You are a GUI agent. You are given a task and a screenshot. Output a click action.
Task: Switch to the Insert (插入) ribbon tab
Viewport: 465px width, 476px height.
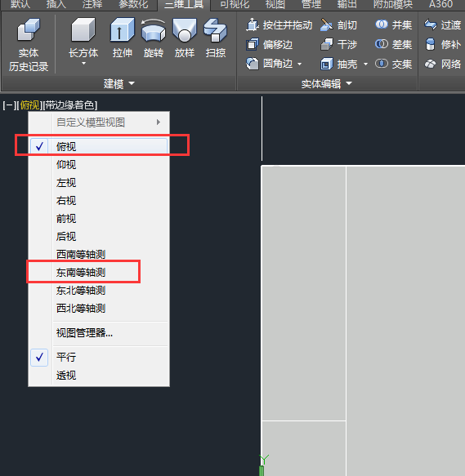pyautogui.click(x=56, y=4)
